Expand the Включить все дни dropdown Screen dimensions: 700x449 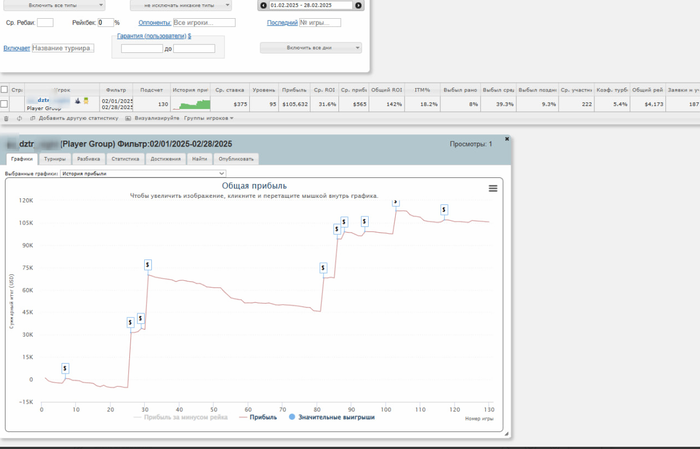pos(311,48)
